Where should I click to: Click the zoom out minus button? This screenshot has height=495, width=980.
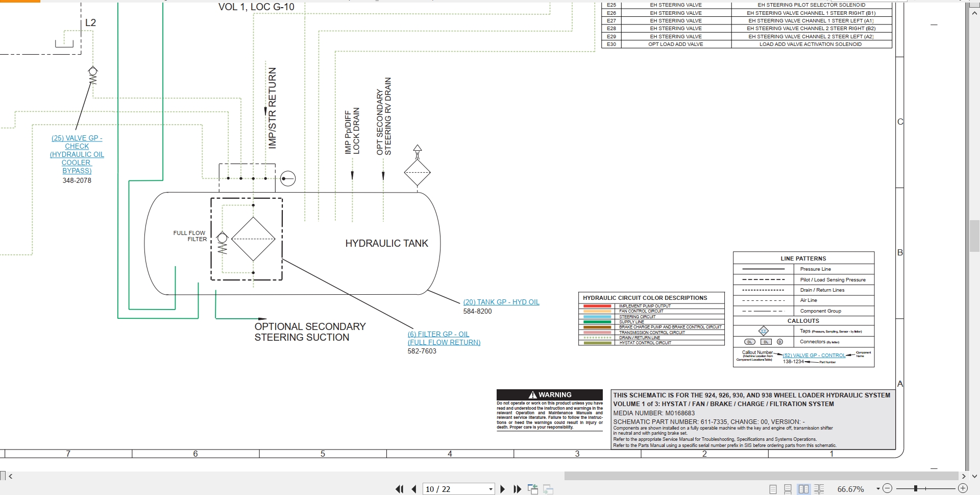point(887,489)
